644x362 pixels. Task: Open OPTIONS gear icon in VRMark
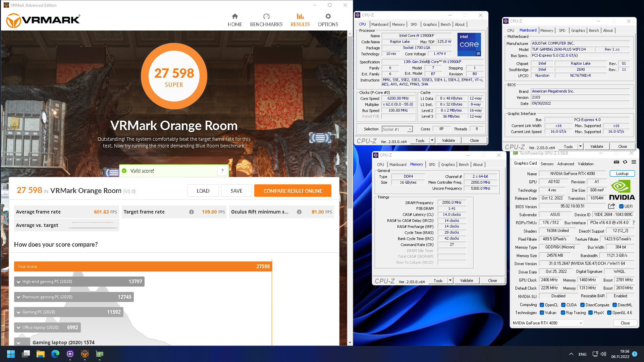pyautogui.click(x=328, y=16)
